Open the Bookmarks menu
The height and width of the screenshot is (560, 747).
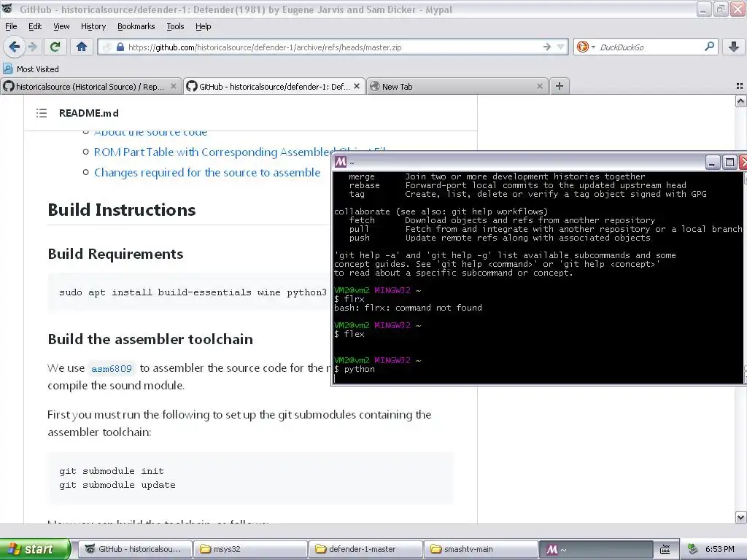pyautogui.click(x=136, y=26)
